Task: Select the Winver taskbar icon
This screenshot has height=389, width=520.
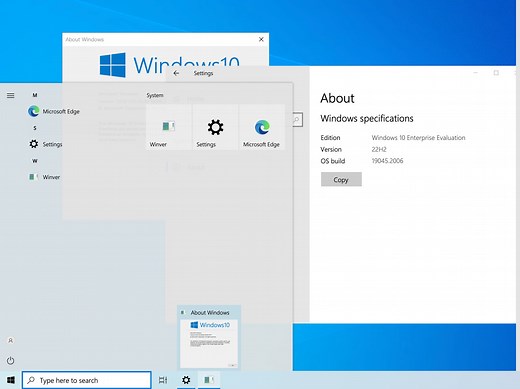Action: [x=209, y=380]
